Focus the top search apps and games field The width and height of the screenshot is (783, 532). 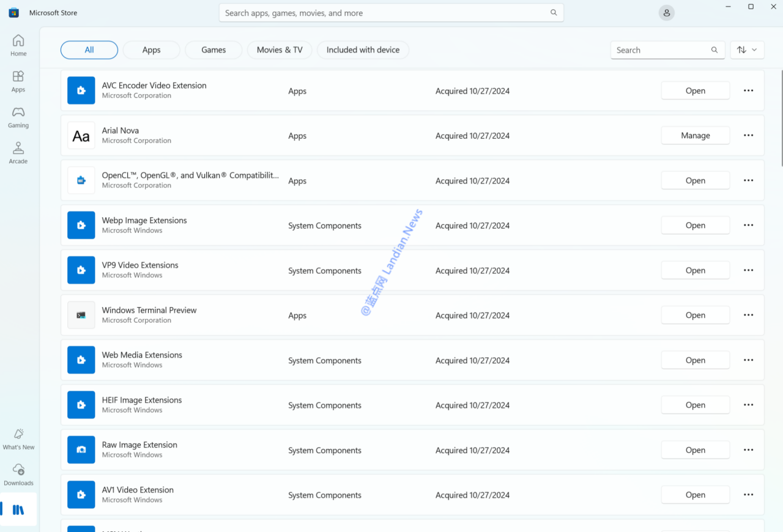click(391, 13)
